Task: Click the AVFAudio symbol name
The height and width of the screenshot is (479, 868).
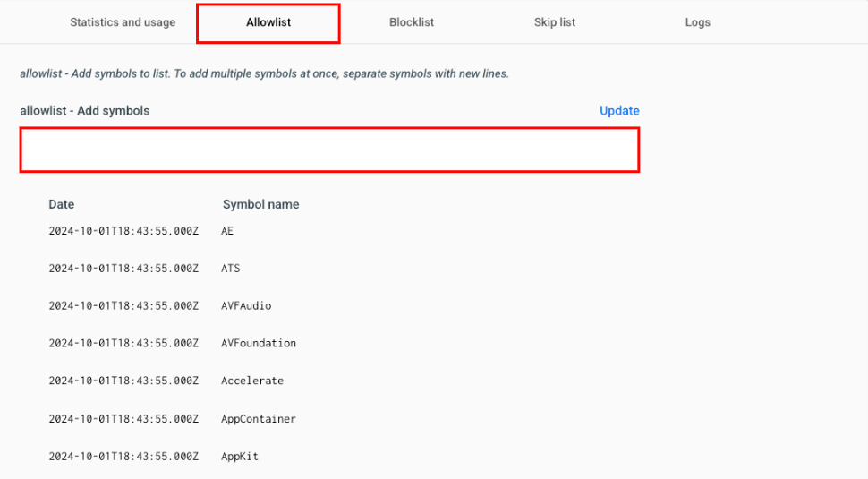Action: (x=246, y=305)
